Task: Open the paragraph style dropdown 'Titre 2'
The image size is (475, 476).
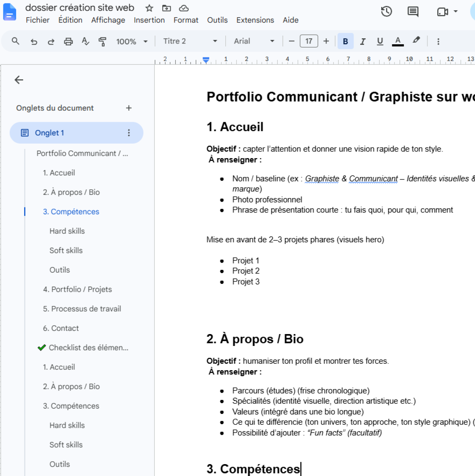Action: click(190, 41)
